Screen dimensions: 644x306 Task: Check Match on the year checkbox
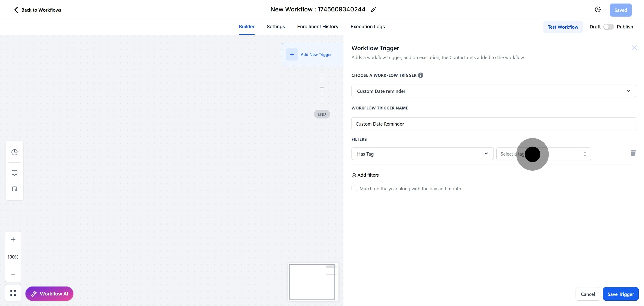click(x=354, y=188)
